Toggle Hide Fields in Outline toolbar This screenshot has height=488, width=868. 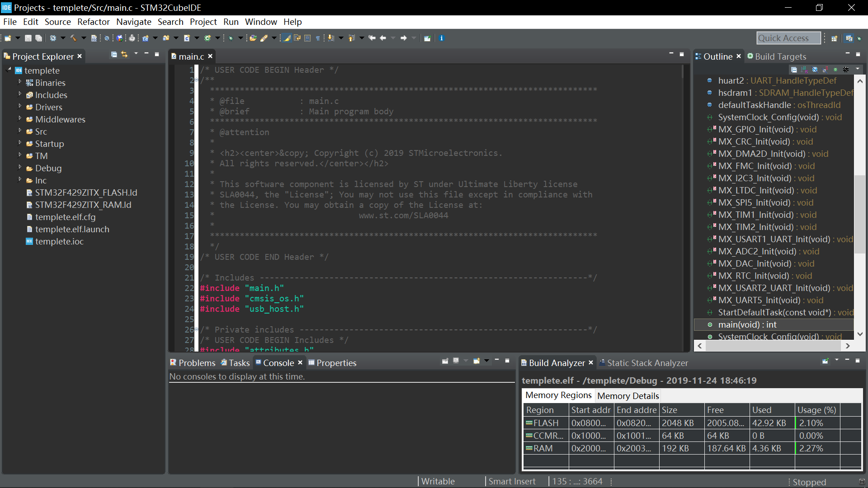click(815, 70)
